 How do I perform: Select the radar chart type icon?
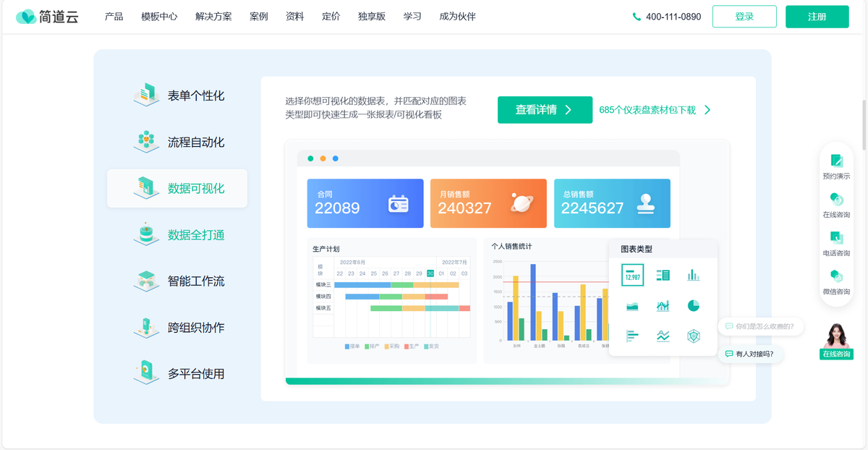(x=694, y=336)
